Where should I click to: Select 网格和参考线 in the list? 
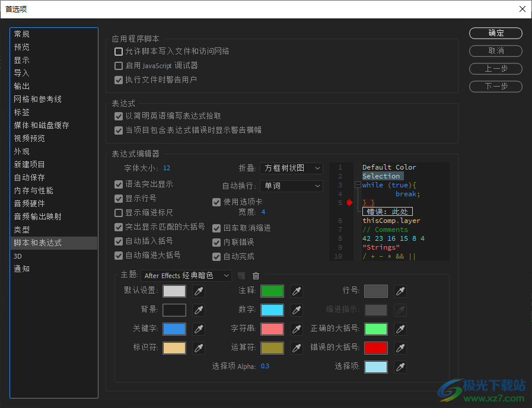[54, 100]
